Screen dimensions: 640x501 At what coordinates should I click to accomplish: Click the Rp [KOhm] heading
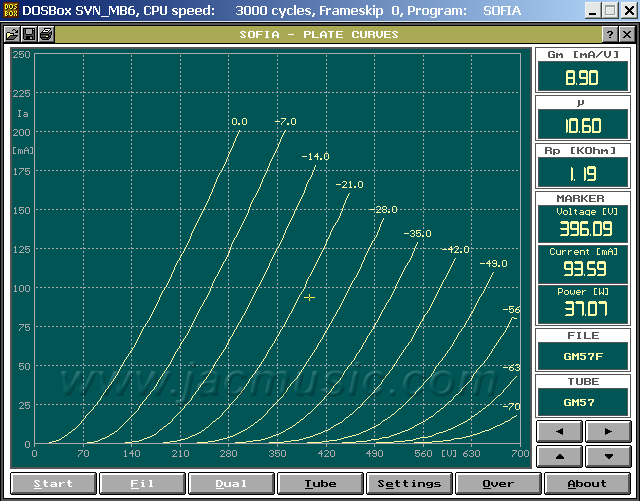pyautogui.click(x=580, y=151)
